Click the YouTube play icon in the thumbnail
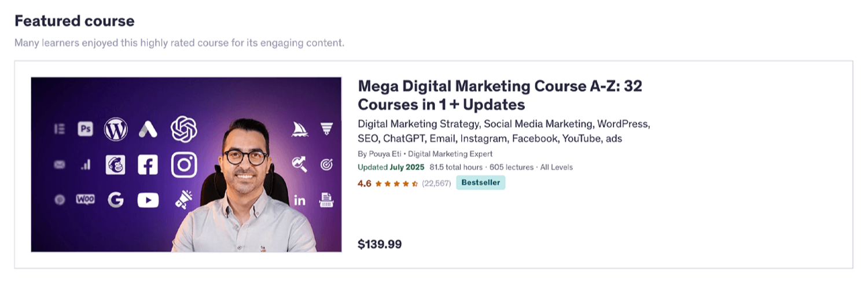 coord(148,200)
